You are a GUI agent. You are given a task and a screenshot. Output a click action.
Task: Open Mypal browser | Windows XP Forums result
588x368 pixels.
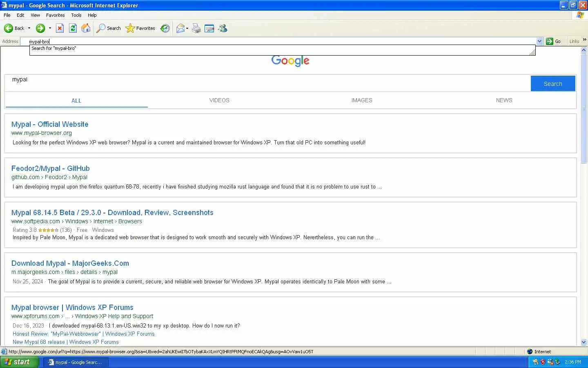click(x=72, y=307)
